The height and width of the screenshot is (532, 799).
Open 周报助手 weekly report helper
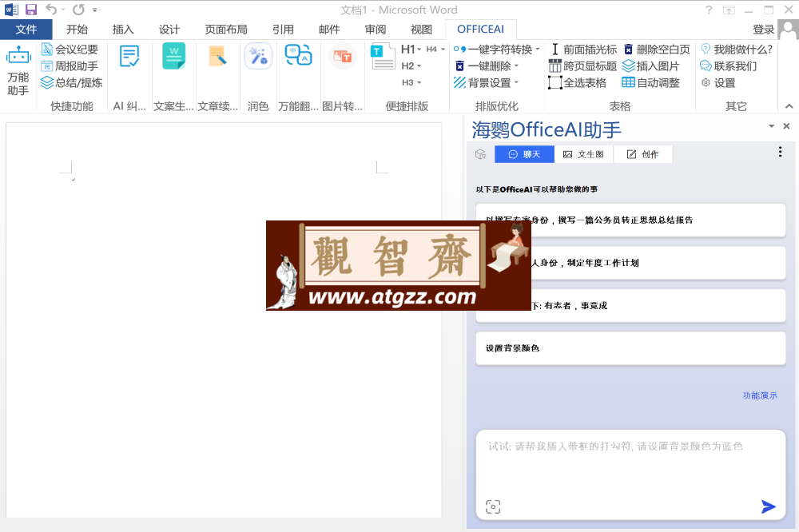(x=70, y=66)
